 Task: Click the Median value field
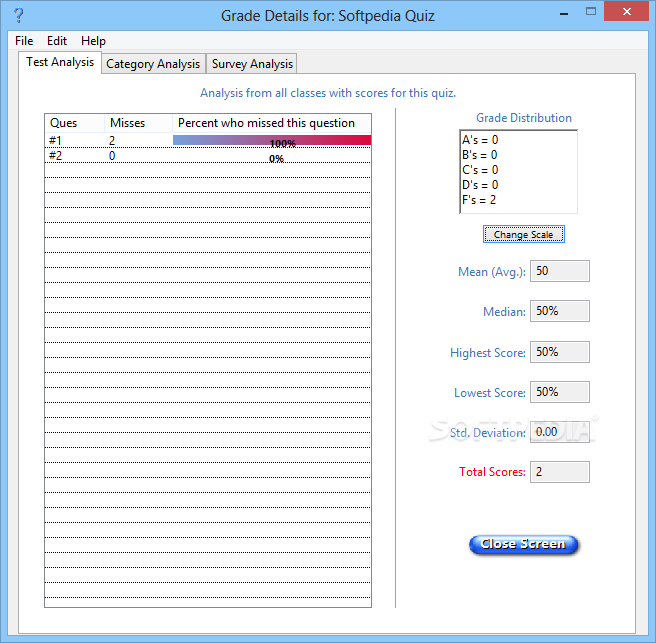tap(559, 311)
